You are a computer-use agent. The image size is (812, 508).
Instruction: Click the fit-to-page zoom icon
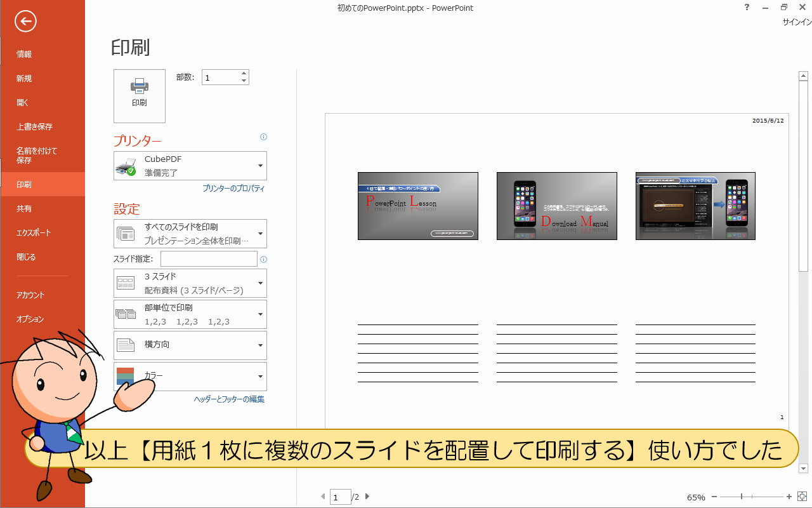(x=802, y=497)
